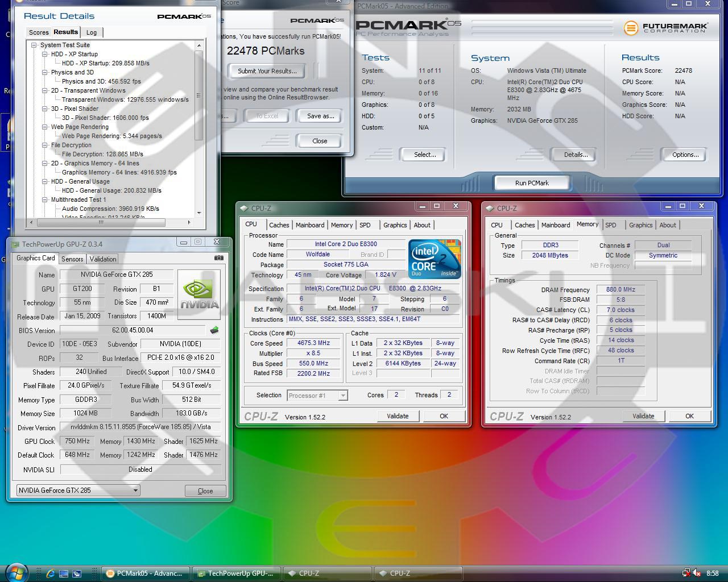Viewport: 728px width, 582px height.
Task: Click Validate in the right CPU-Z window
Action: pos(643,416)
